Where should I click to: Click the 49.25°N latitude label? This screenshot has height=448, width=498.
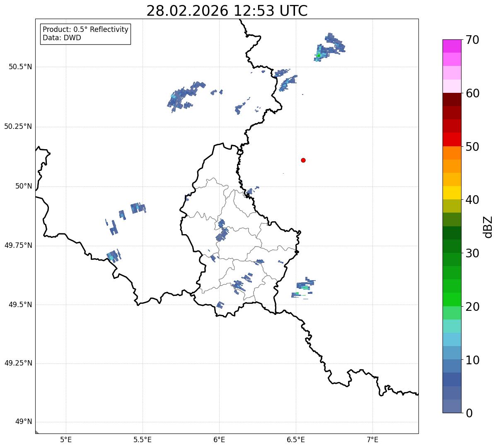[x=18, y=363]
